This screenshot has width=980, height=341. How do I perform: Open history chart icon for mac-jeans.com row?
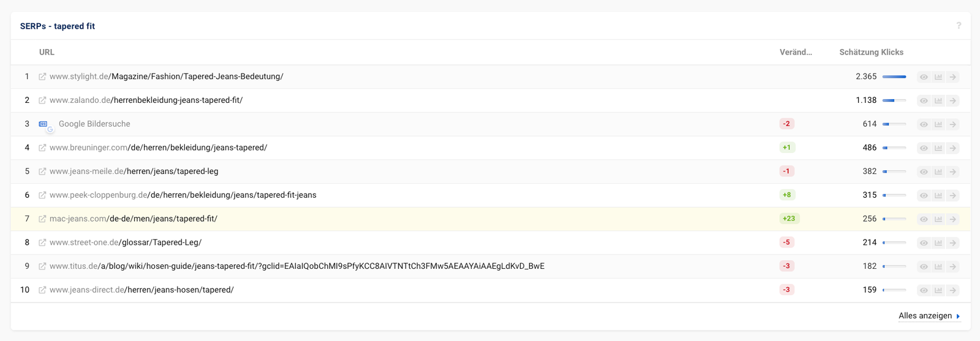click(938, 219)
